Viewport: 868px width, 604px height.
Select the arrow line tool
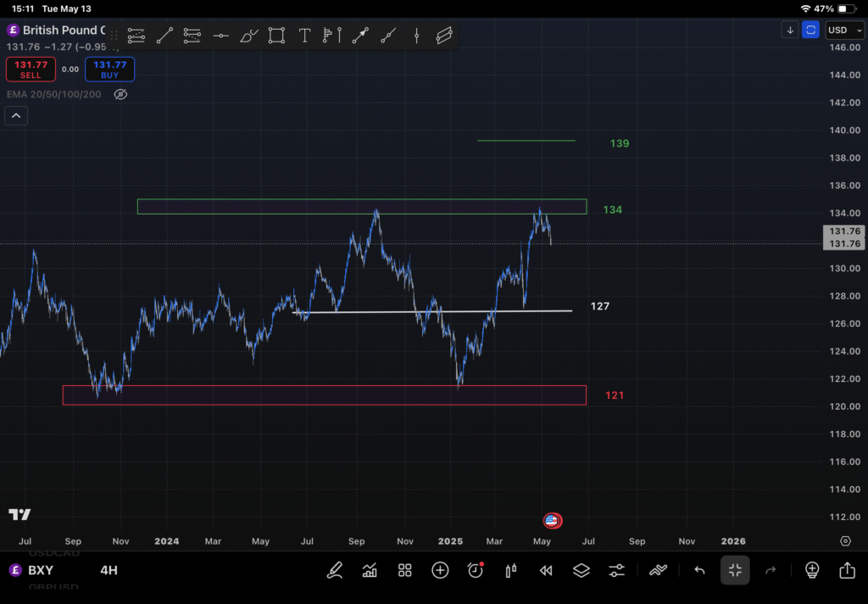coord(360,36)
